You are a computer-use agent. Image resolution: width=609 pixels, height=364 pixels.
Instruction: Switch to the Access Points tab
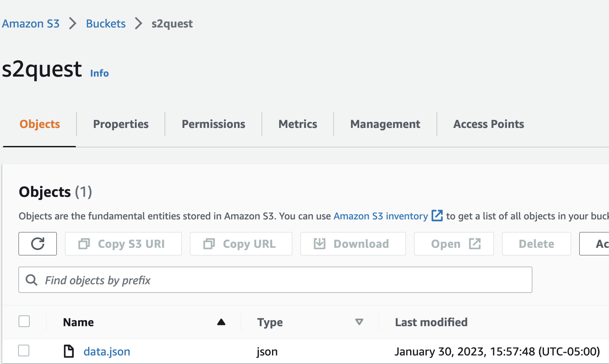[489, 124]
